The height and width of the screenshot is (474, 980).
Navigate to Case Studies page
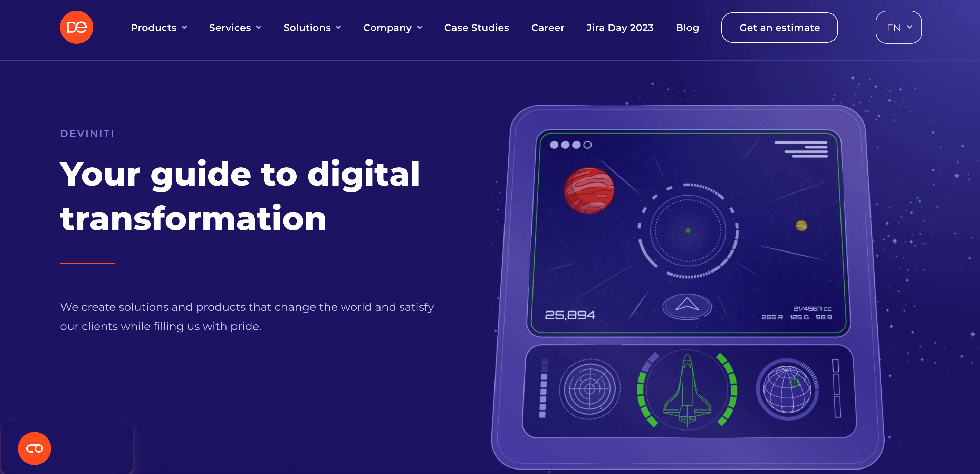pyautogui.click(x=476, y=28)
